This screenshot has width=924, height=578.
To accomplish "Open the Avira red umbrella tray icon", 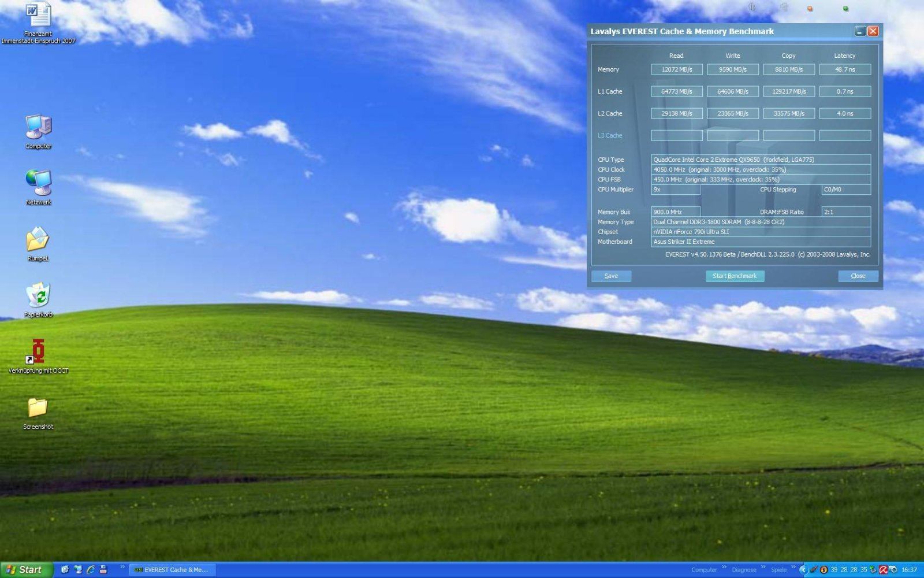I will (882, 569).
